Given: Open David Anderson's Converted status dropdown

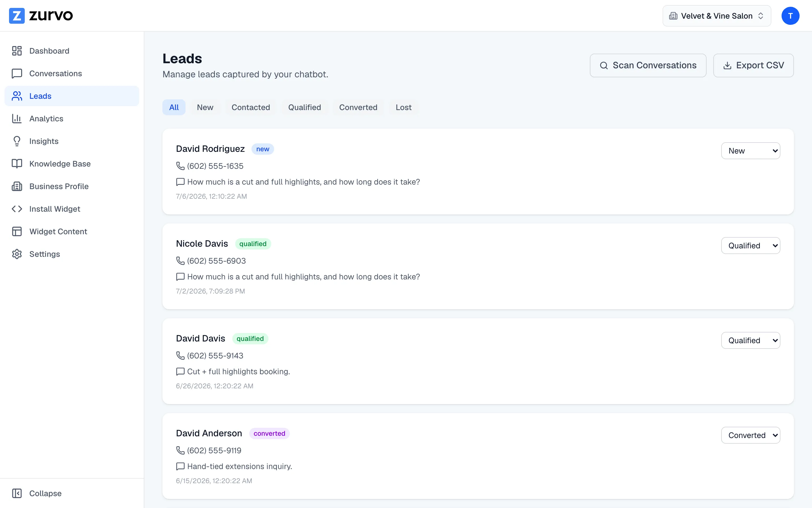Looking at the screenshot, I should pos(751,435).
